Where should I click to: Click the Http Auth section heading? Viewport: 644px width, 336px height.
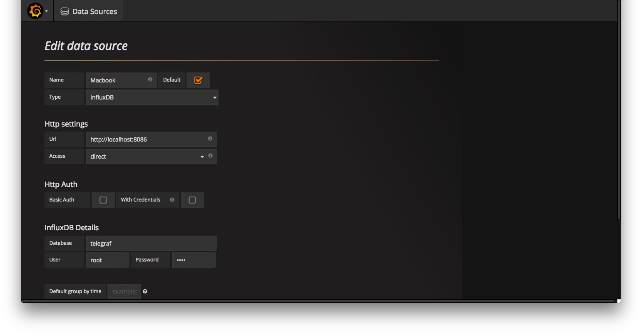pyautogui.click(x=61, y=184)
